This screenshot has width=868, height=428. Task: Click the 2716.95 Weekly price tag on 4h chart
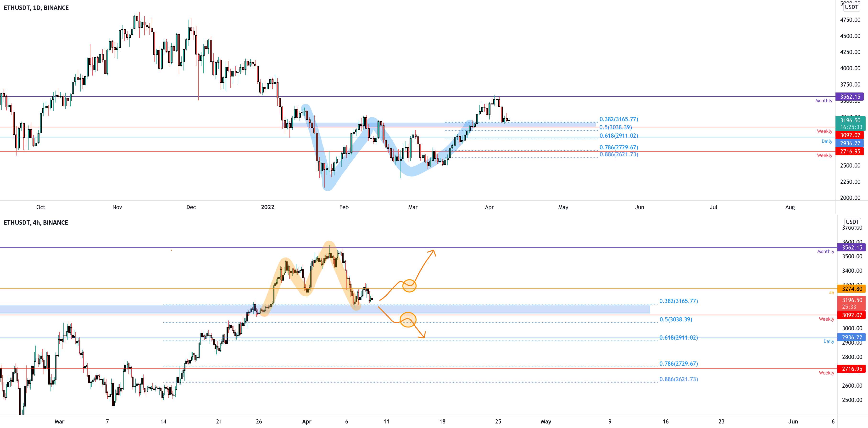[x=851, y=369]
